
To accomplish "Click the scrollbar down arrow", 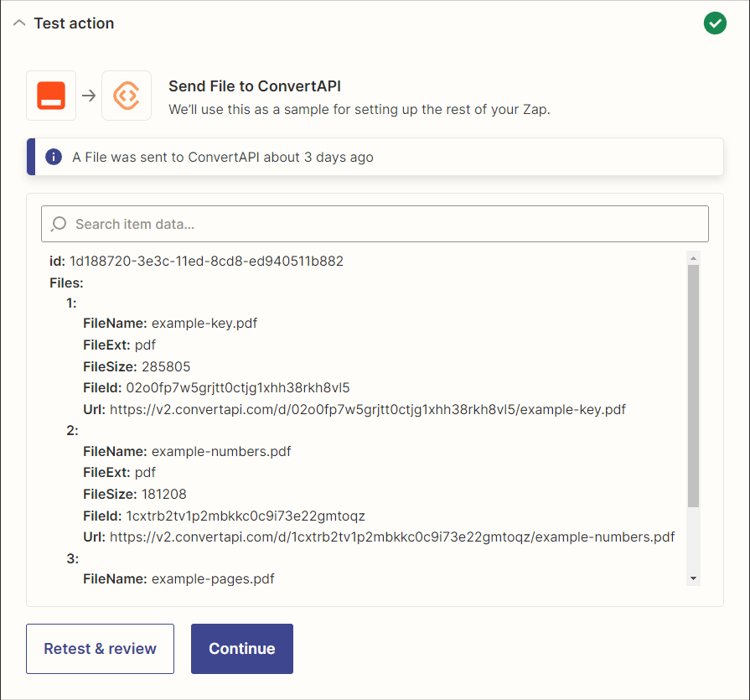I will [x=694, y=579].
